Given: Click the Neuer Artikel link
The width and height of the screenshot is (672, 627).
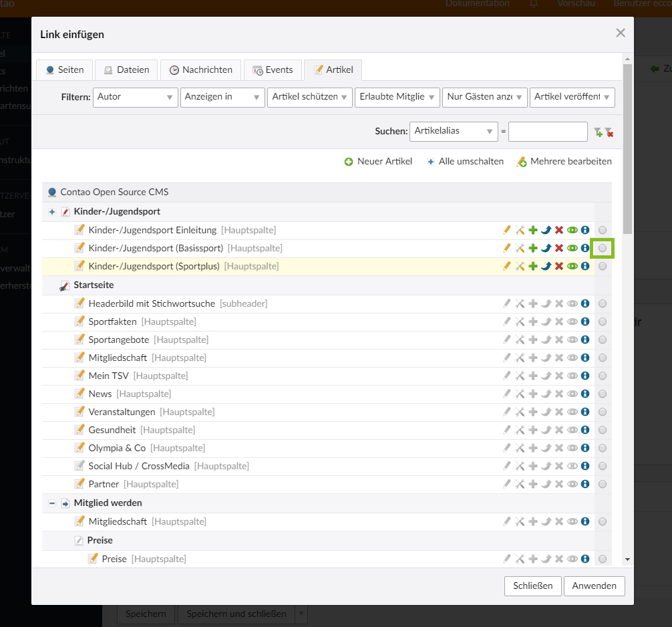Looking at the screenshot, I should (x=378, y=161).
